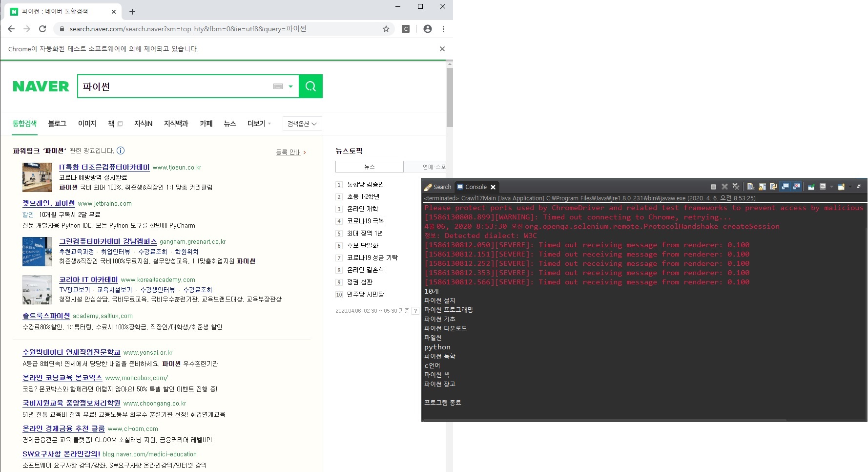Select 뉴스 search tab

[x=230, y=124]
